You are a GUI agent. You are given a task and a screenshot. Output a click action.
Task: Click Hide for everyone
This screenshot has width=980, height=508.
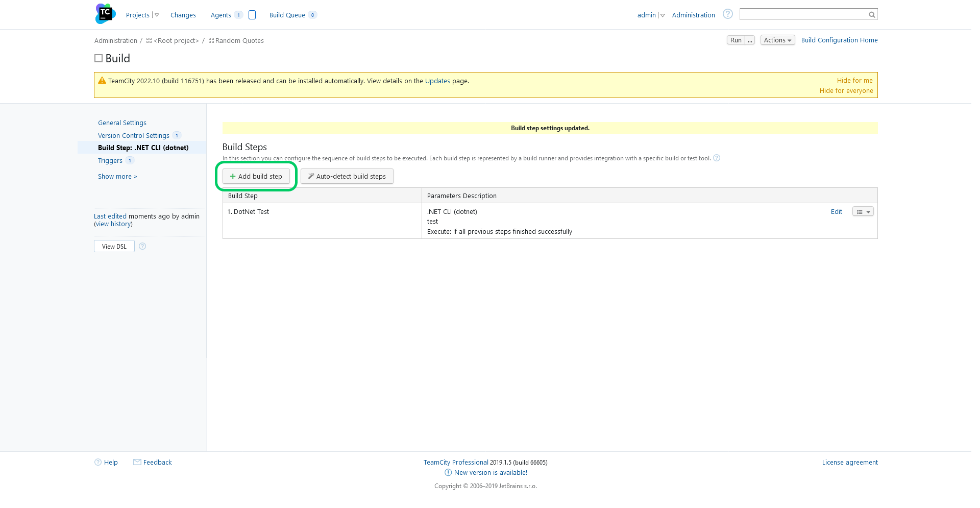[x=846, y=91]
